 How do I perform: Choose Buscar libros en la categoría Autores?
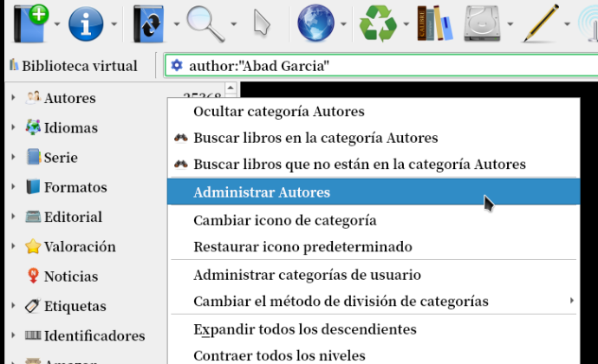374,138
